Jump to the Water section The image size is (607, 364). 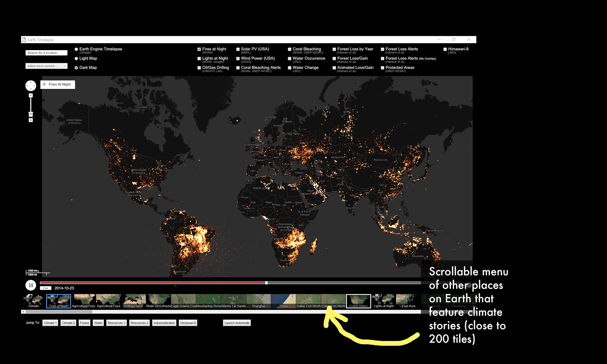pos(98,323)
